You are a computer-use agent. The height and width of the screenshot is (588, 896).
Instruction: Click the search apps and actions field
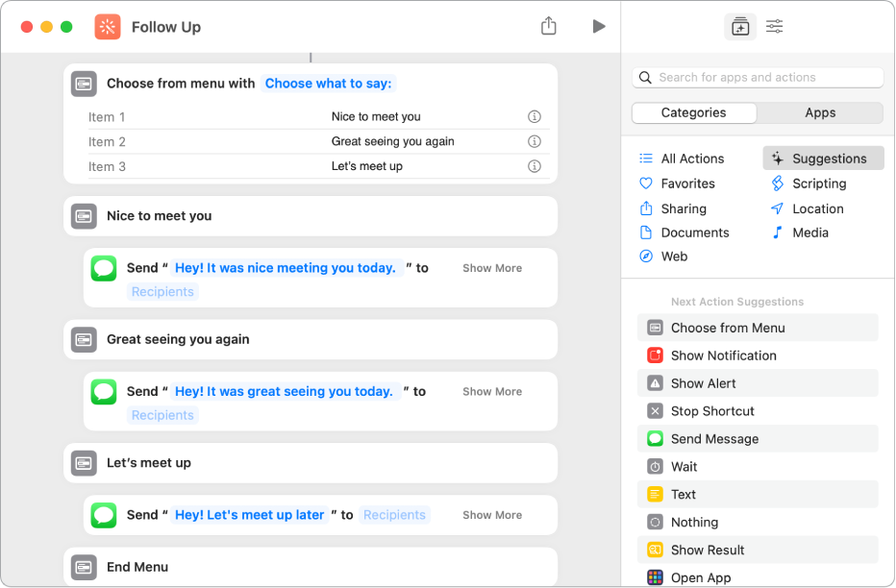(x=757, y=77)
